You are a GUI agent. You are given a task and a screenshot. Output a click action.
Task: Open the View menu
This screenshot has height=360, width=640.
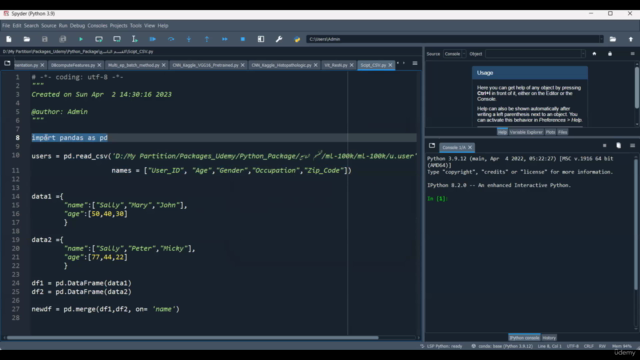pos(149,26)
